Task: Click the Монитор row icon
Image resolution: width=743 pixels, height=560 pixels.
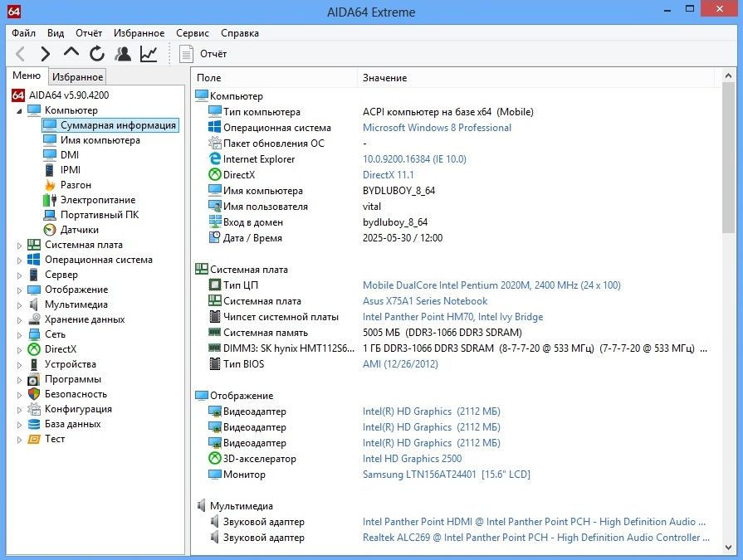Action: click(x=215, y=474)
